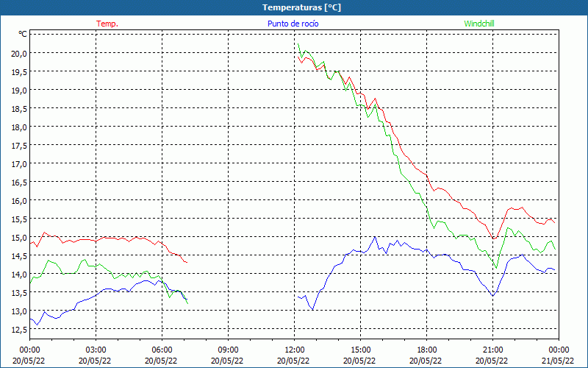Click the 13,0 y-axis value
Viewport: 588px width, 368px height.
19,311
